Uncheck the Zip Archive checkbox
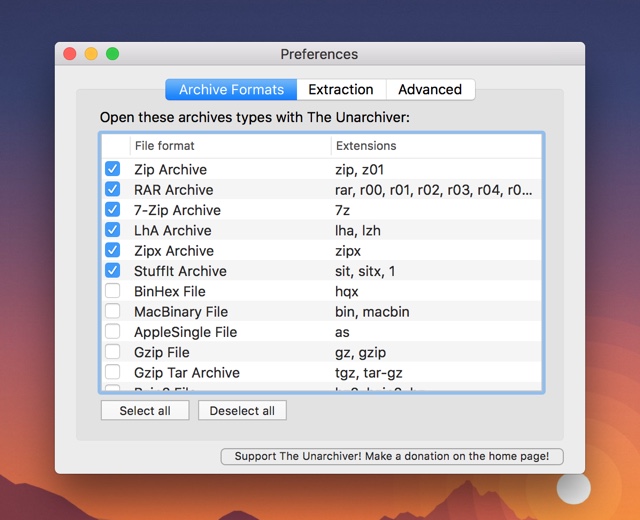 pos(112,169)
